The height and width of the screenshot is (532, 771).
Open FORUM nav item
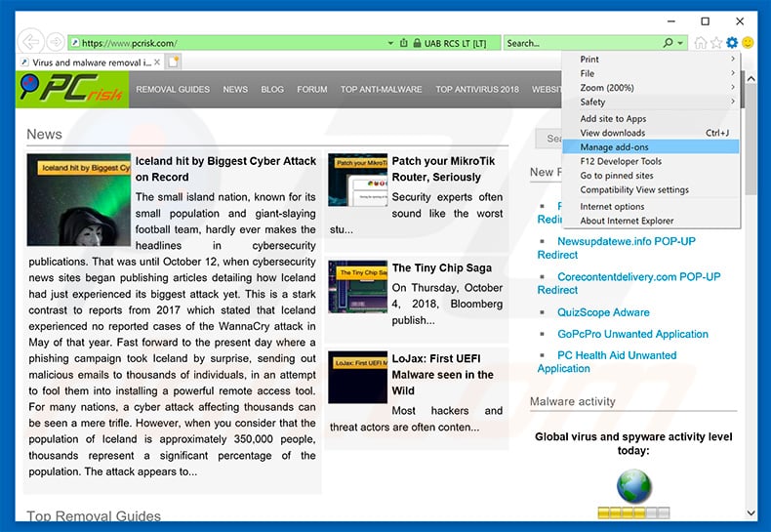click(x=311, y=90)
